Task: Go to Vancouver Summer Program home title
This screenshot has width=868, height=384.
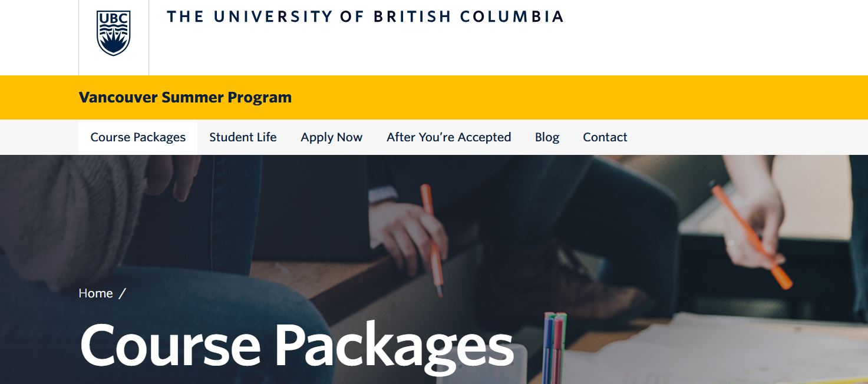Action: 185,97
